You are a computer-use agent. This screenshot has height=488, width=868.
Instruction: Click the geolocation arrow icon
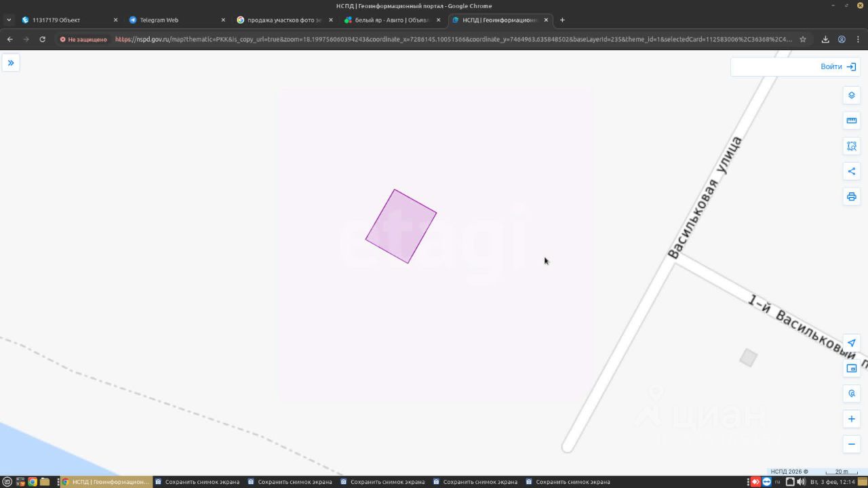[x=852, y=343]
